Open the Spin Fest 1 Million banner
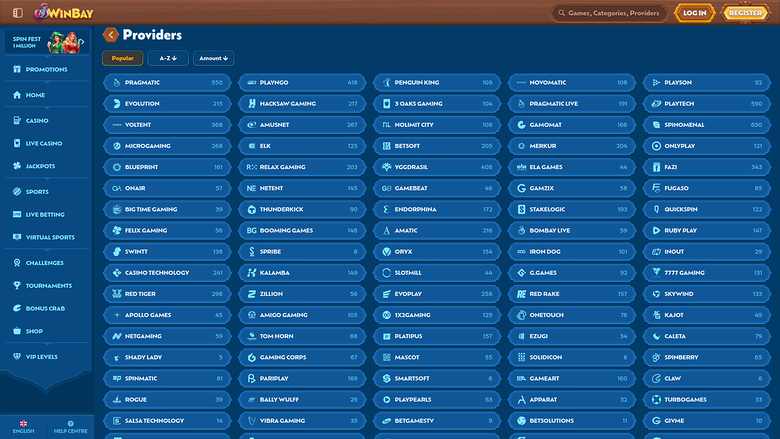Screen dimensions: 780x439 coord(47,42)
